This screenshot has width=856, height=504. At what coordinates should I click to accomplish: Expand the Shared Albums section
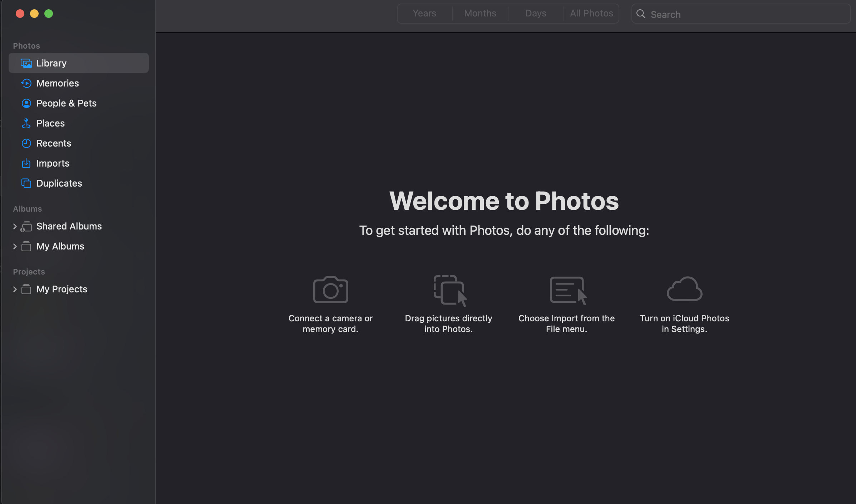(13, 226)
